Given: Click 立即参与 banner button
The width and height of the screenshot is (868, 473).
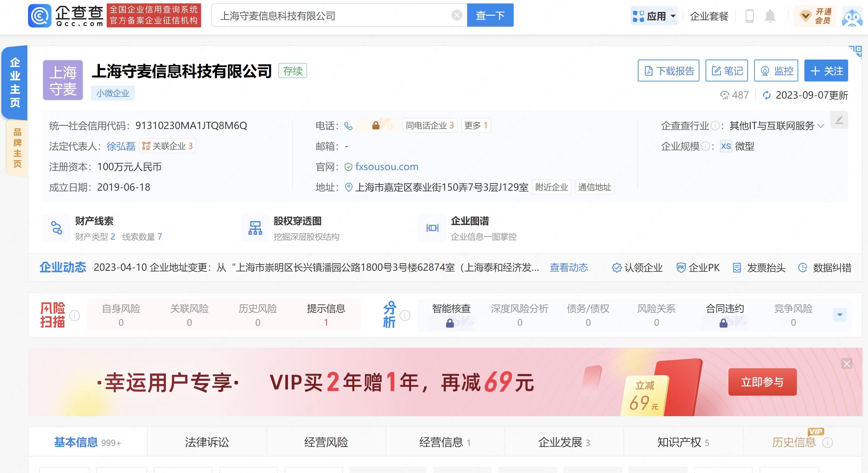Looking at the screenshot, I should click(762, 382).
